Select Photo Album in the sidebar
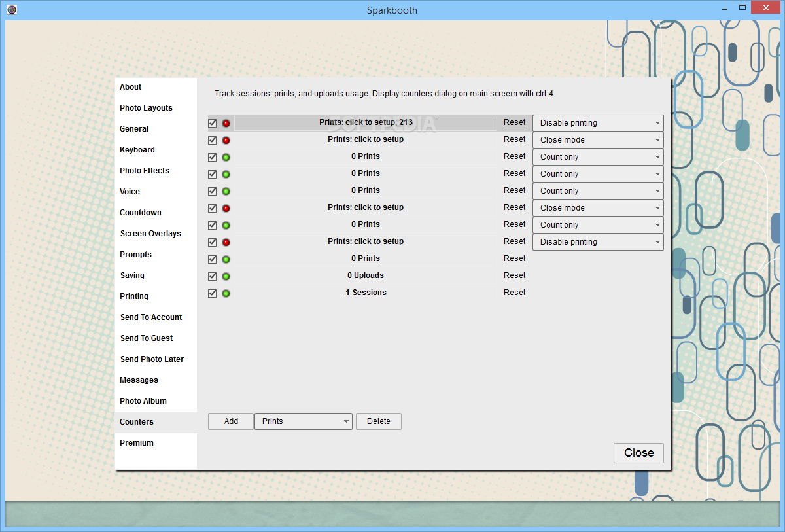The width and height of the screenshot is (785, 532). 156,401
